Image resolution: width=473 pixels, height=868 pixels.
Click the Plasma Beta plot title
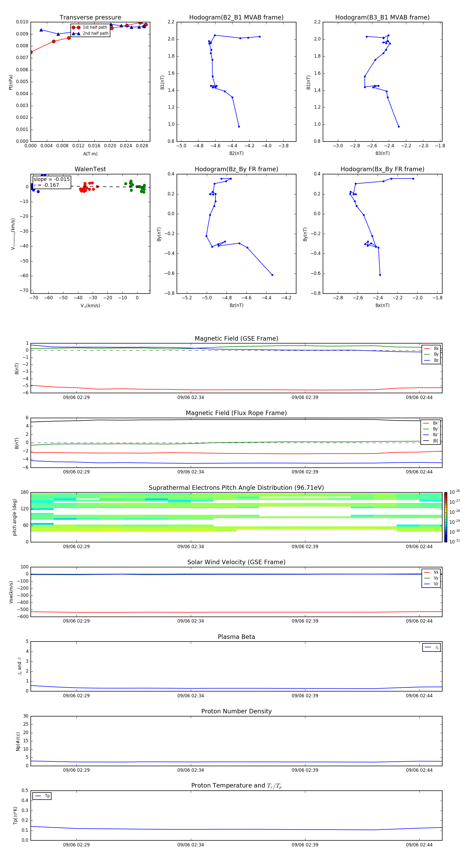pos(236,637)
